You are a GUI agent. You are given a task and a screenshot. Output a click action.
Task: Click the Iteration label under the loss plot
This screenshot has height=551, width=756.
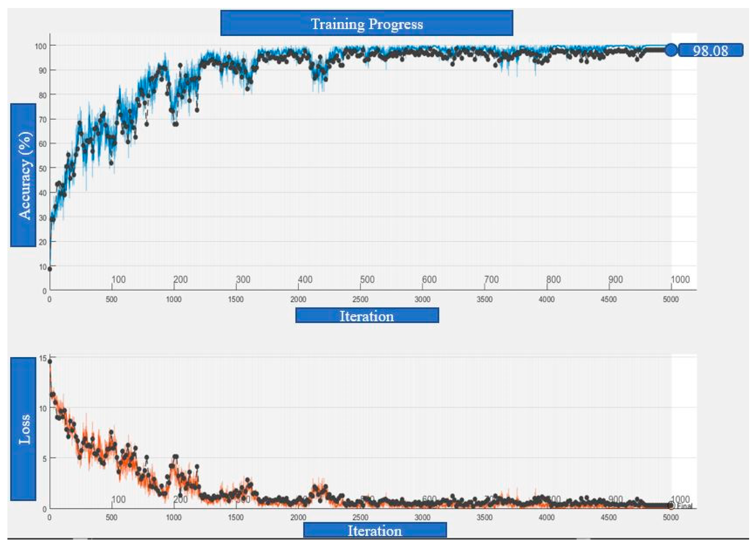375,530
